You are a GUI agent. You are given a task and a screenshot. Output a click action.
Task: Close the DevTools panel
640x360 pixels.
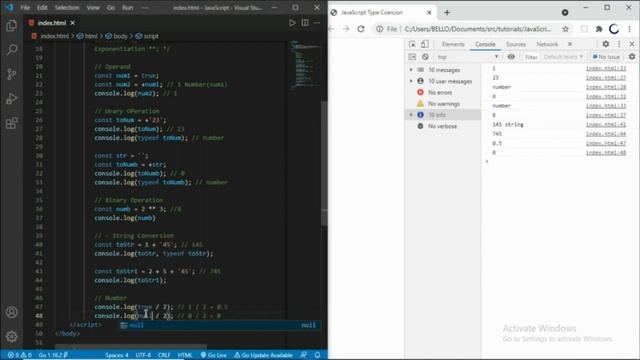[632, 44]
